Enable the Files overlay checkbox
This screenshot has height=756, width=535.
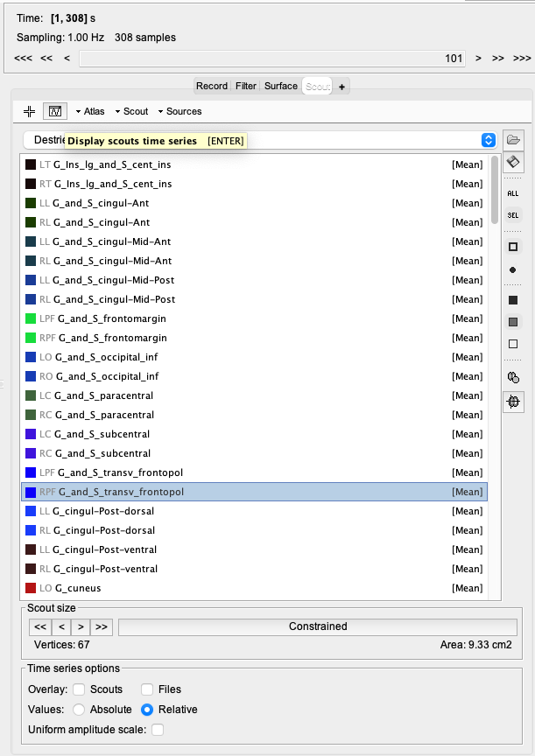click(x=147, y=689)
